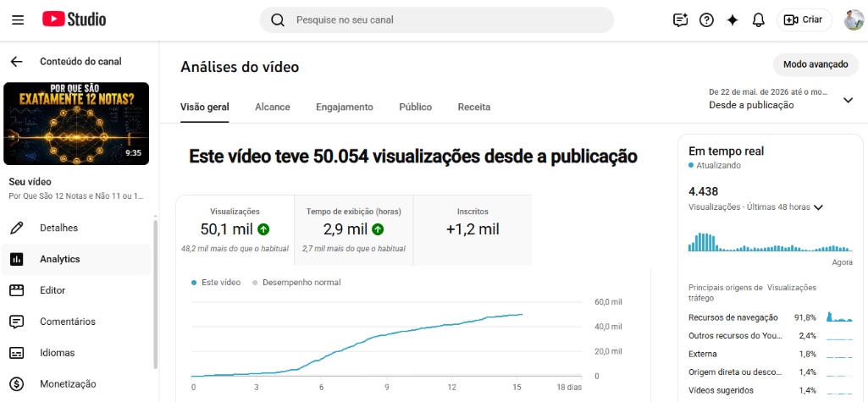This screenshot has height=402, width=868.
Task: Select the Inscritos metric card
Action: pyautogui.click(x=473, y=230)
